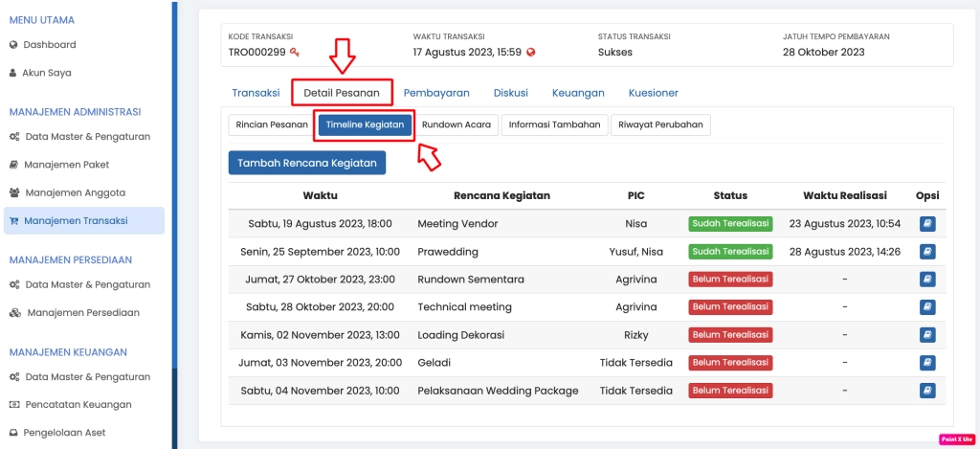Open detail icon for Meeting Vendor row
This screenshot has width=980, height=449.
click(926, 224)
